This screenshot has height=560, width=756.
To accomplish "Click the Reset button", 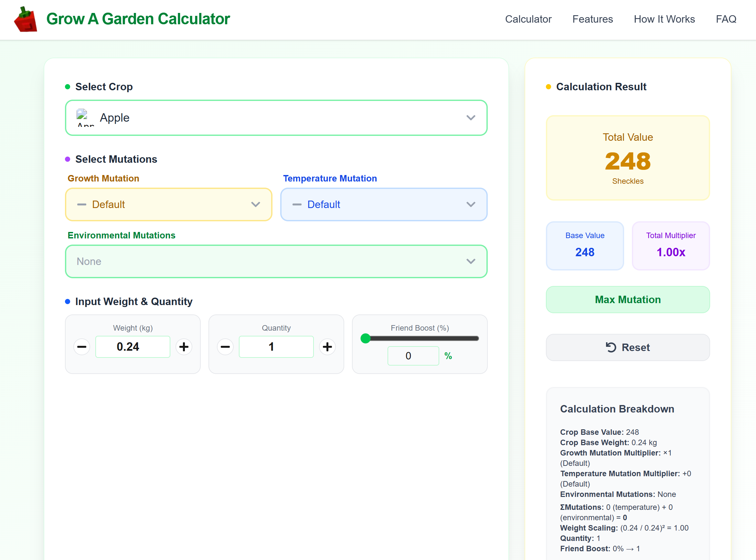I will [x=627, y=347].
